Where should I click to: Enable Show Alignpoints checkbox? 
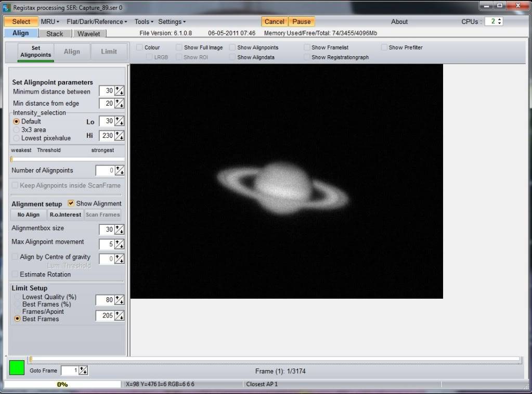click(232, 47)
